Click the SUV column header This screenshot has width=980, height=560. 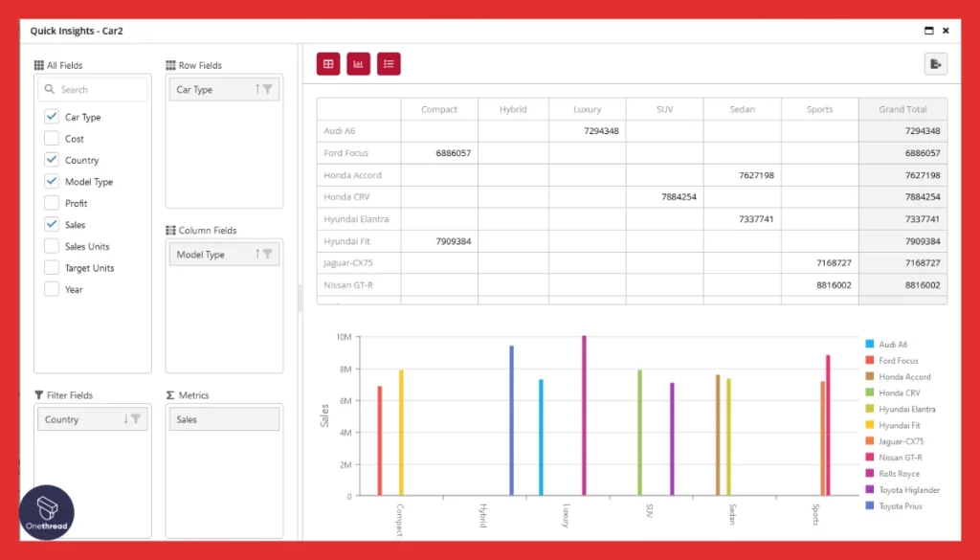click(x=664, y=109)
